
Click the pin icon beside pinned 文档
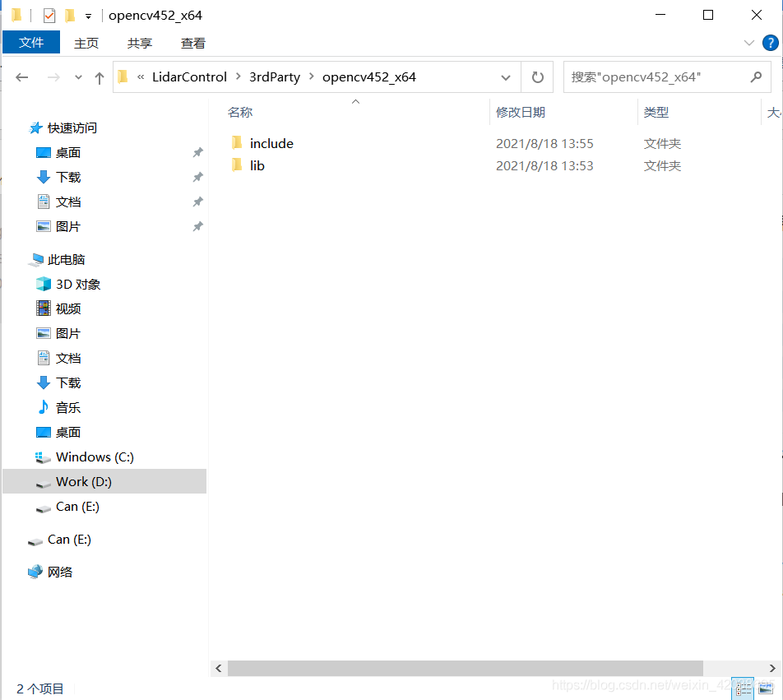point(197,202)
